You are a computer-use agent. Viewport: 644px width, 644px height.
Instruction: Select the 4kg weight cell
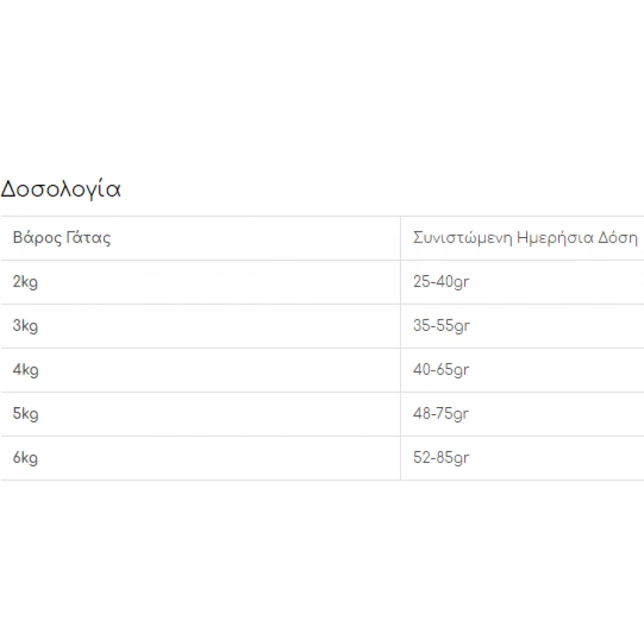(25, 370)
